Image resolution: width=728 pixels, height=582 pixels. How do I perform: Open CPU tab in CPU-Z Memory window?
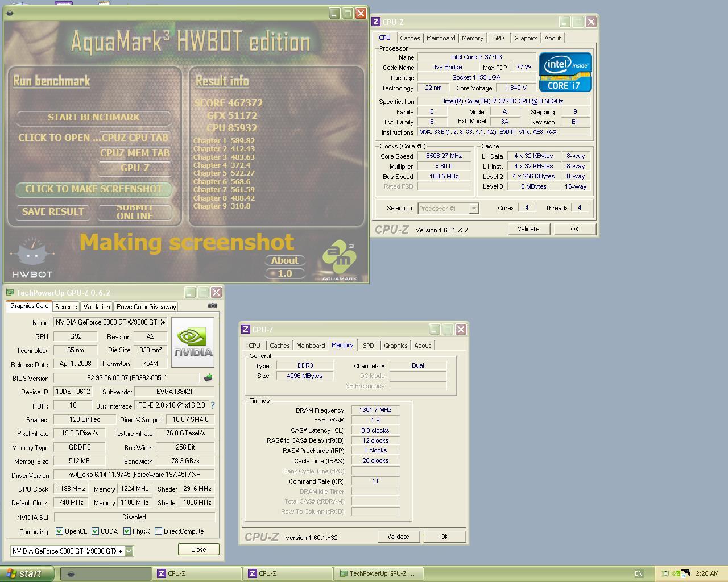pos(254,346)
